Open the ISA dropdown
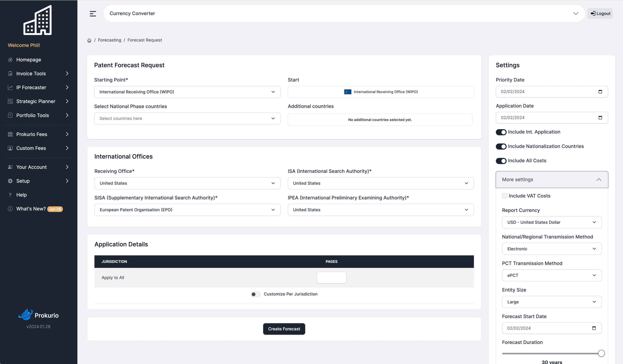Screen dimensions: 623x364 click(380, 183)
